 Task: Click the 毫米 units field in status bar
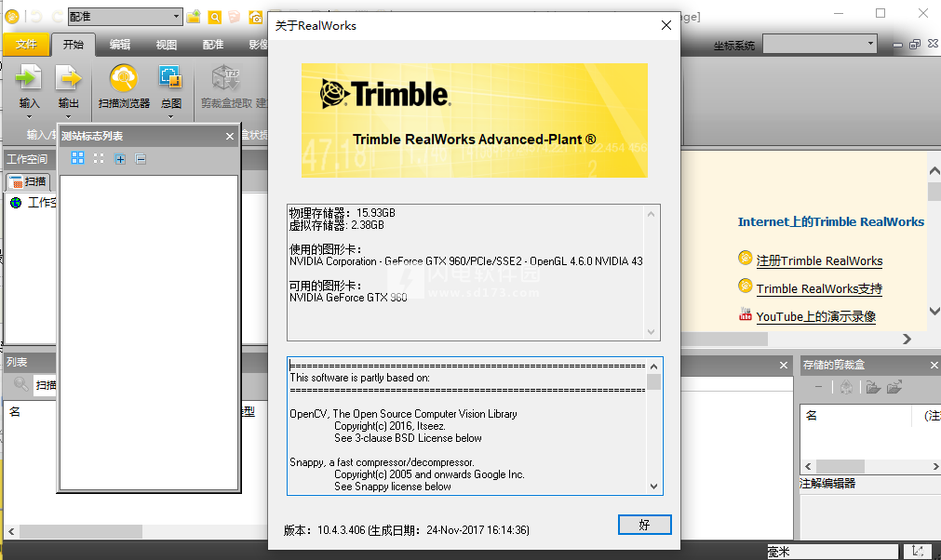(x=832, y=551)
